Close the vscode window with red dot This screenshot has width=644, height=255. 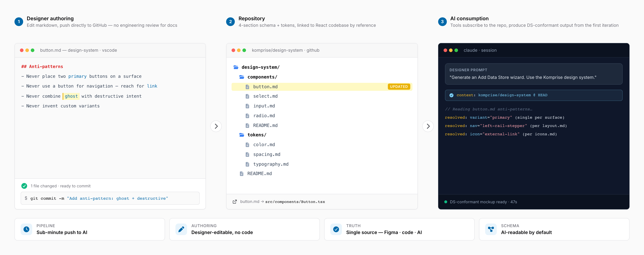point(22,50)
